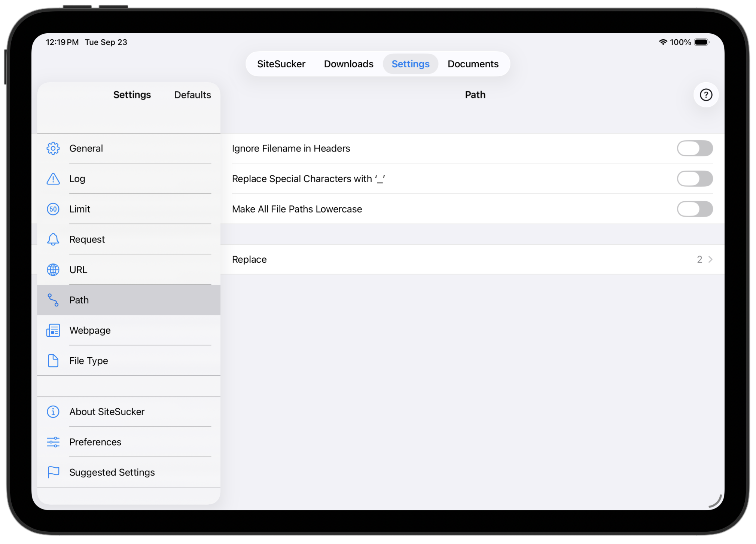Switch to the SiteSucker tab
Viewport: 756px width, 544px height.
[x=281, y=64]
